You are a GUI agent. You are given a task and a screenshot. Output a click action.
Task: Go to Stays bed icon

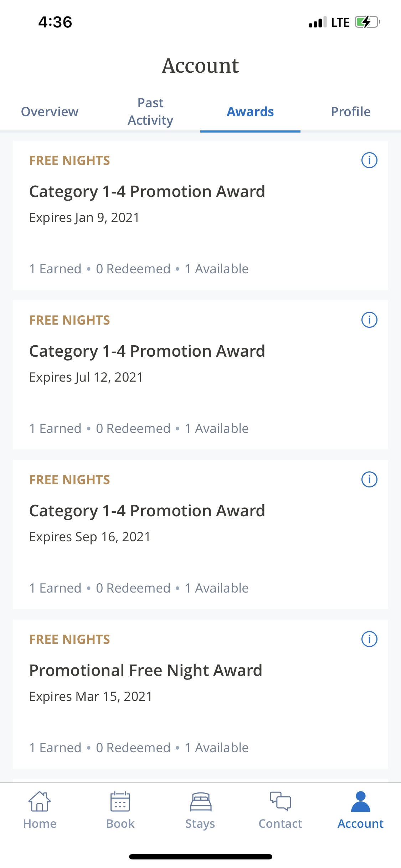200,802
